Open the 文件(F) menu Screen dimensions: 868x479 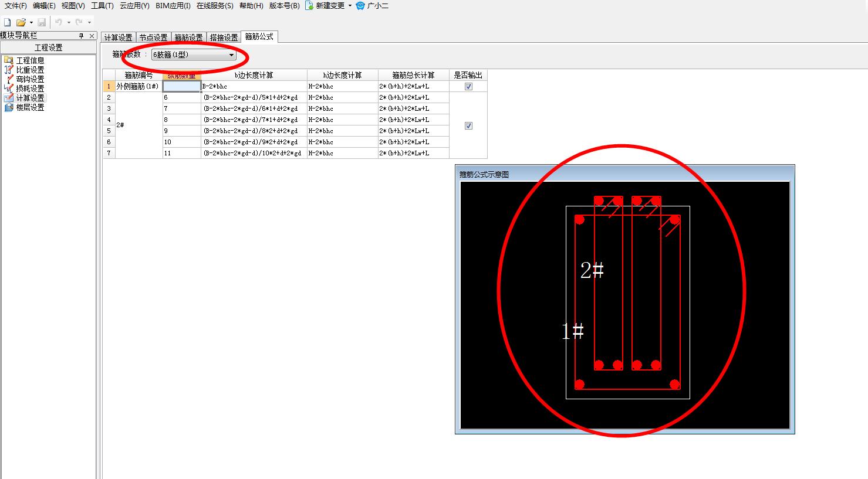coord(16,5)
